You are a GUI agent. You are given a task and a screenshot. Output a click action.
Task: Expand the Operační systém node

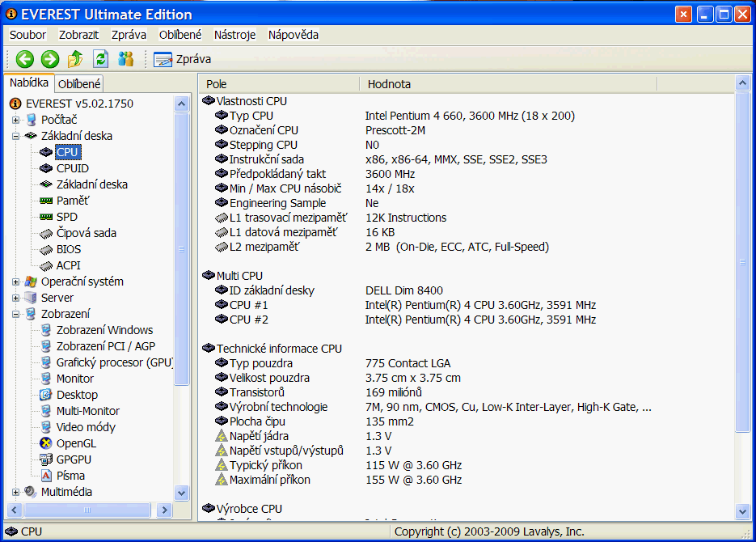click(15, 282)
